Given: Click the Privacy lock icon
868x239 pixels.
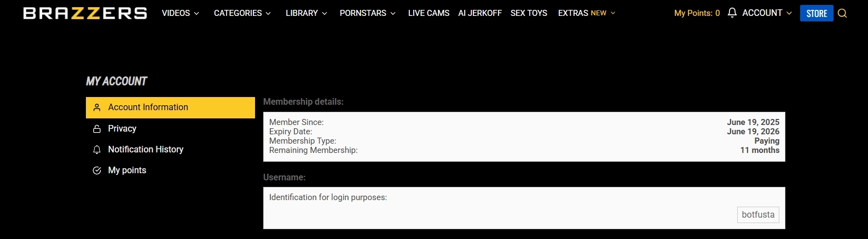Looking at the screenshot, I should click(x=97, y=129).
